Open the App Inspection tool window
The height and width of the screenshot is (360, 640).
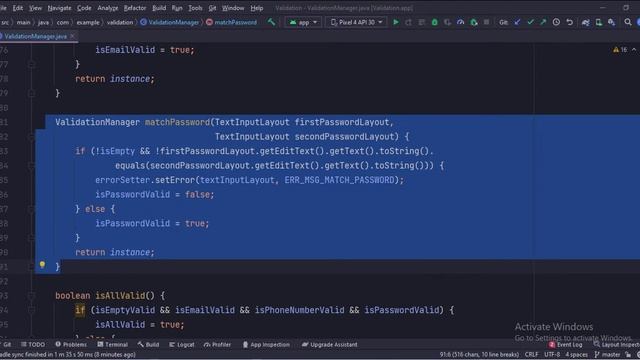(266, 344)
